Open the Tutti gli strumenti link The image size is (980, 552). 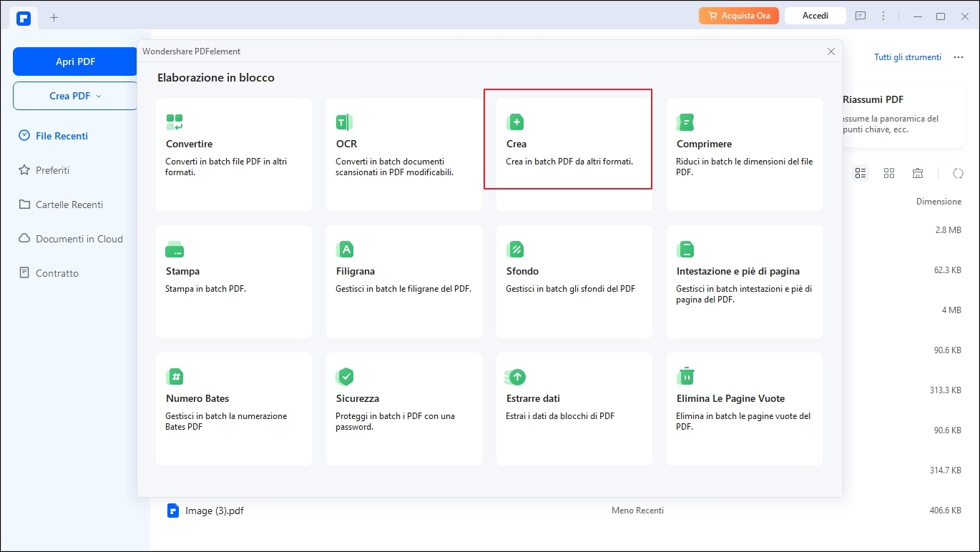[x=908, y=57]
